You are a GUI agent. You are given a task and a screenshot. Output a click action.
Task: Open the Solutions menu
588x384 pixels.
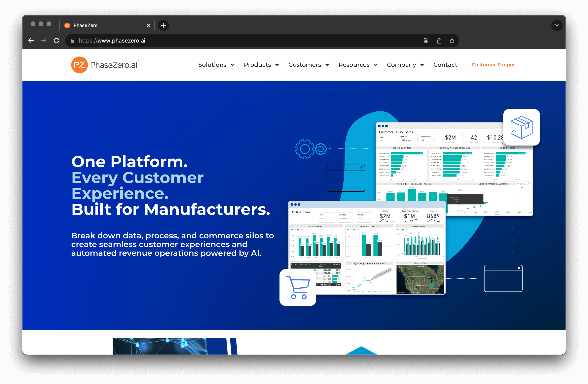click(212, 65)
